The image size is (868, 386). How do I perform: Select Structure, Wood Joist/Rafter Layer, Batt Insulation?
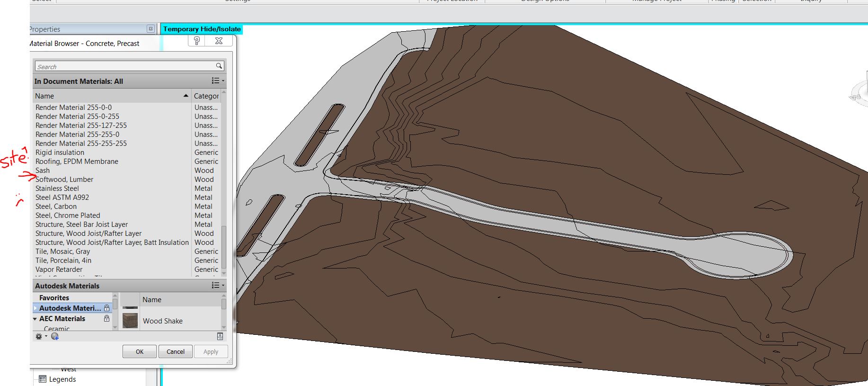[112, 242]
